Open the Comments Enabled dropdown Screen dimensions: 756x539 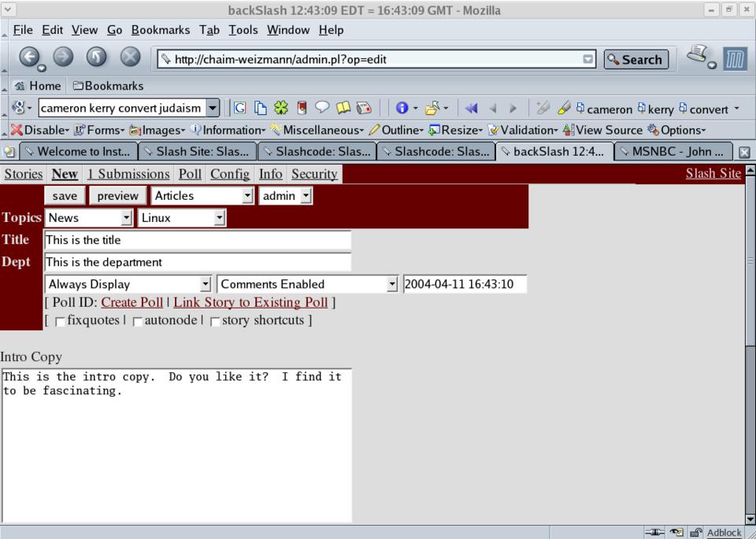(x=308, y=284)
